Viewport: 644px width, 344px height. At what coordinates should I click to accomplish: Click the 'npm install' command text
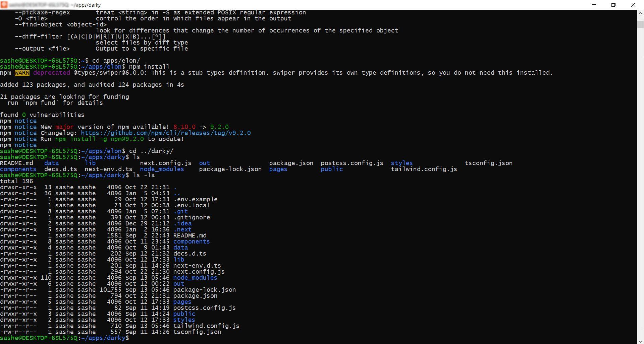coord(149,67)
